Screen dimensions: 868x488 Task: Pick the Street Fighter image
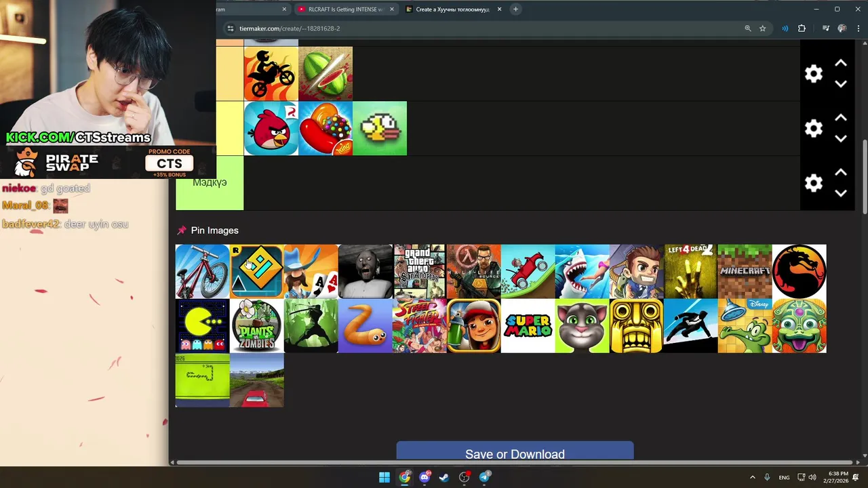pyautogui.click(x=419, y=326)
